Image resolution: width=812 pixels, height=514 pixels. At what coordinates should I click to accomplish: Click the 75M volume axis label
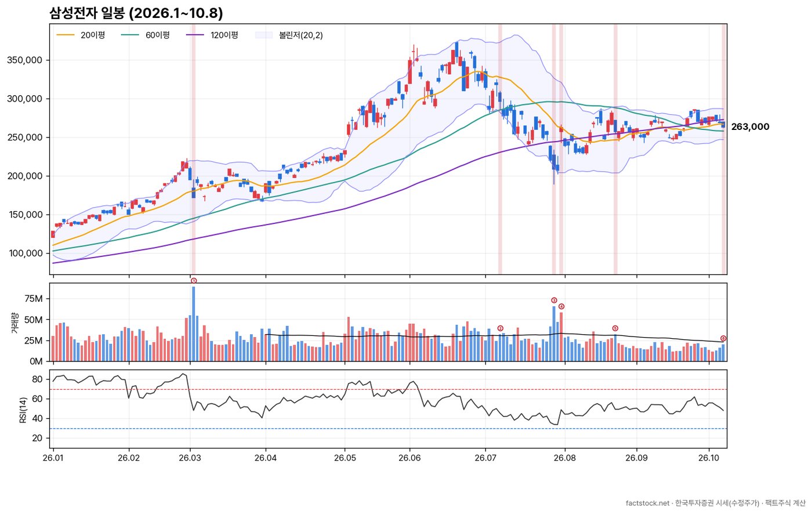(34, 299)
